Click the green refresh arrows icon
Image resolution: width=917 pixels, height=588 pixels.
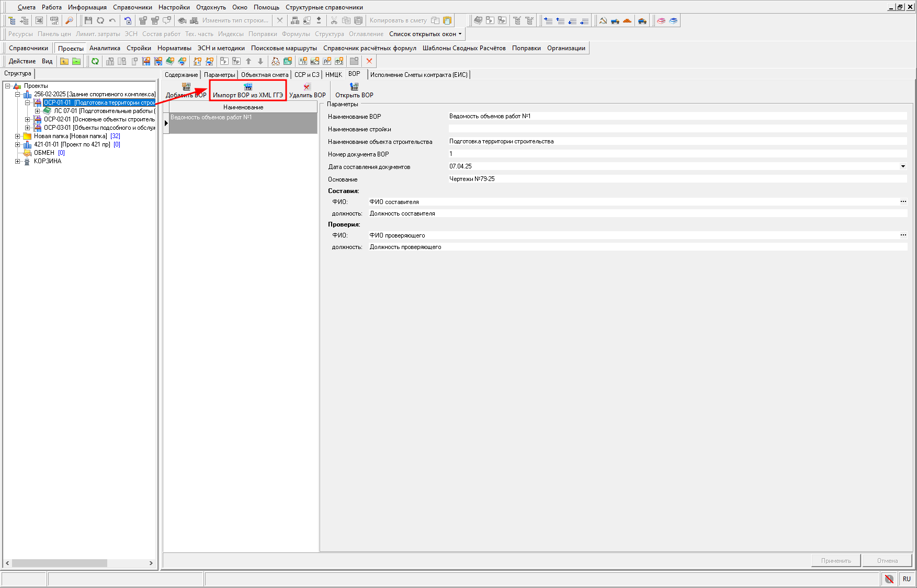(95, 61)
